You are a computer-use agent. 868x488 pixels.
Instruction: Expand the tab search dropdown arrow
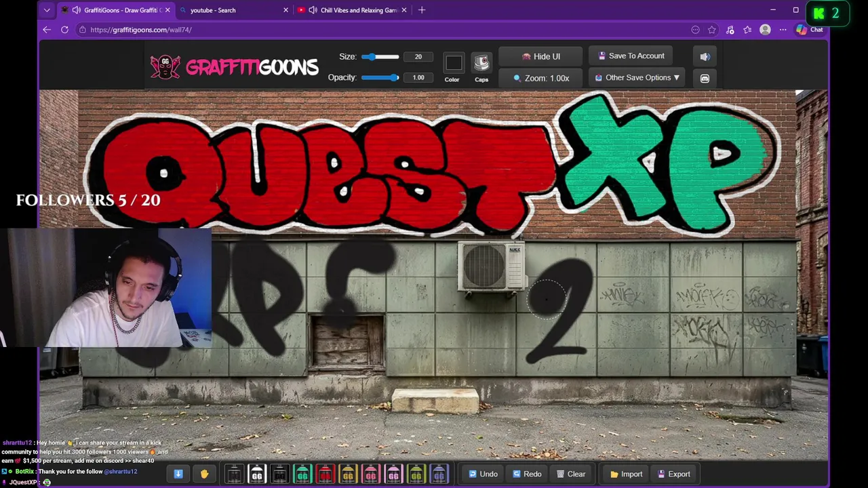[47, 10]
